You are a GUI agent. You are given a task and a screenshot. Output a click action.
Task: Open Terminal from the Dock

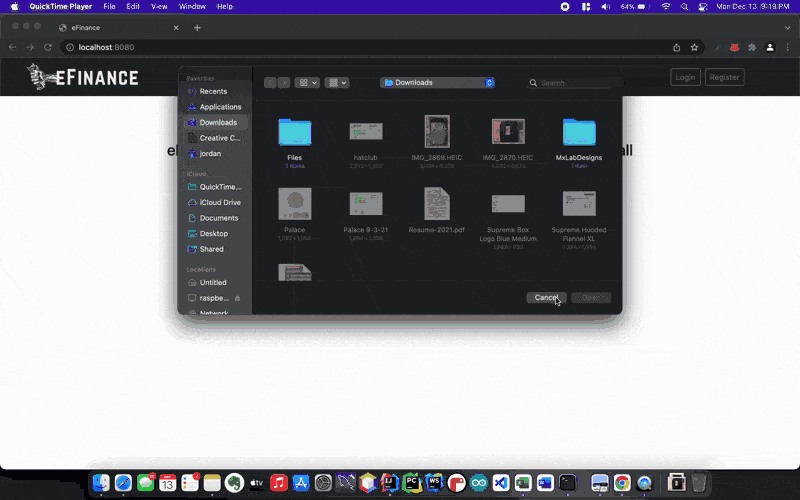567,483
